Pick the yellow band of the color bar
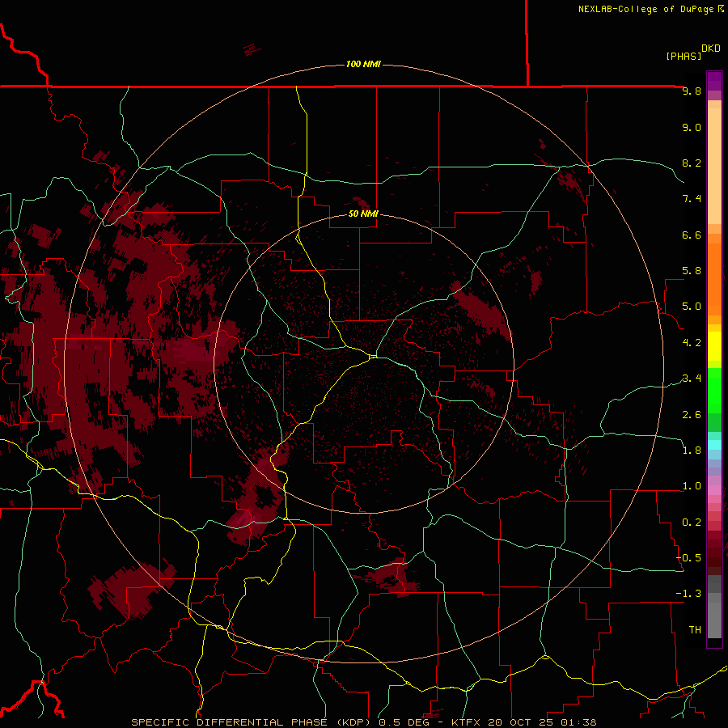 coord(714,346)
